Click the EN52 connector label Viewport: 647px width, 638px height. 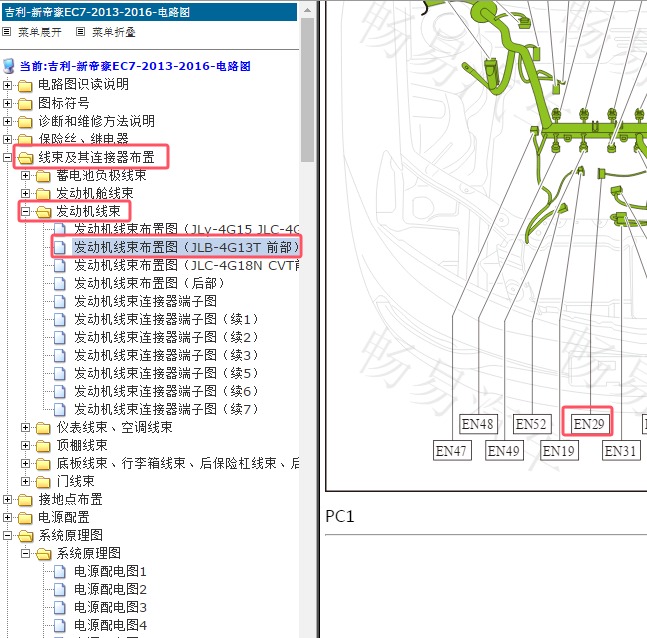point(531,424)
